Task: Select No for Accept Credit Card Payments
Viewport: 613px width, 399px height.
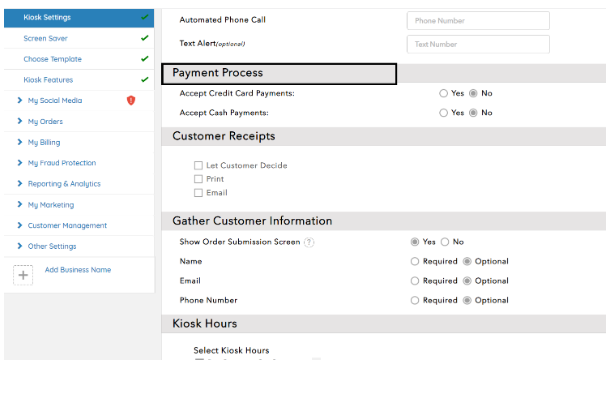Action: (x=473, y=93)
